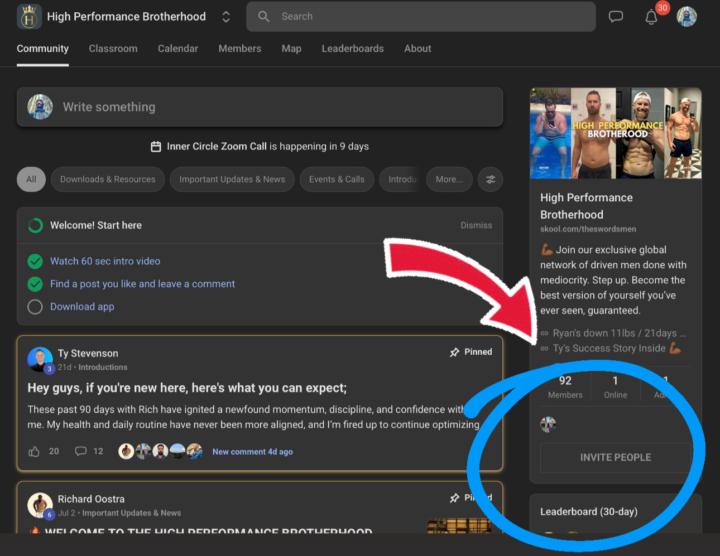Open the notifications bell

pyautogui.click(x=651, y=17)
